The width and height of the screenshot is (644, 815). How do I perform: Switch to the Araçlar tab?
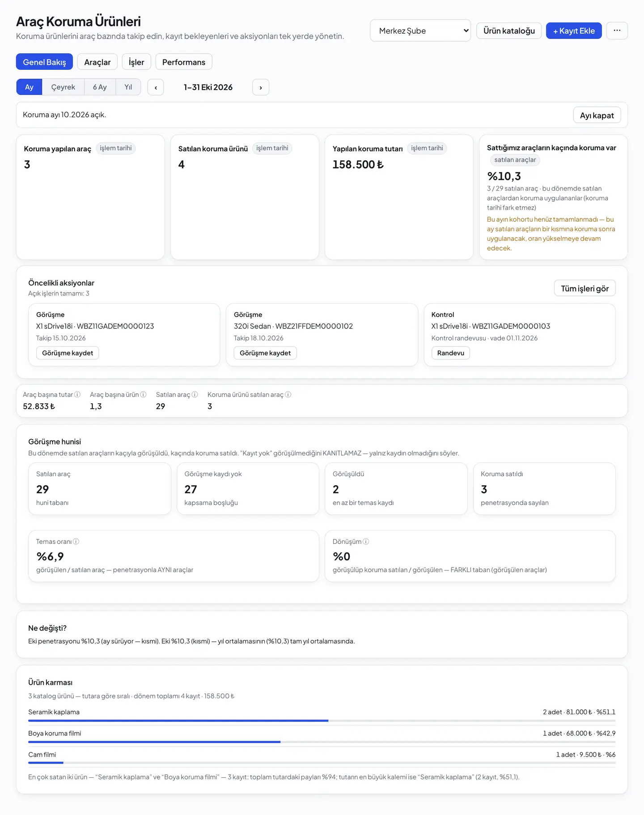97,62
